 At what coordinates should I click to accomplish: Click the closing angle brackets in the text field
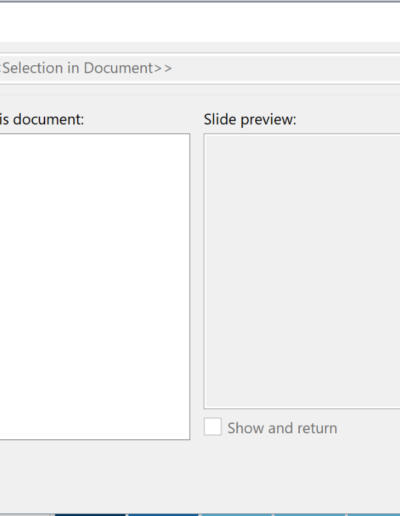pyautogui.click(x=163, y=69)
